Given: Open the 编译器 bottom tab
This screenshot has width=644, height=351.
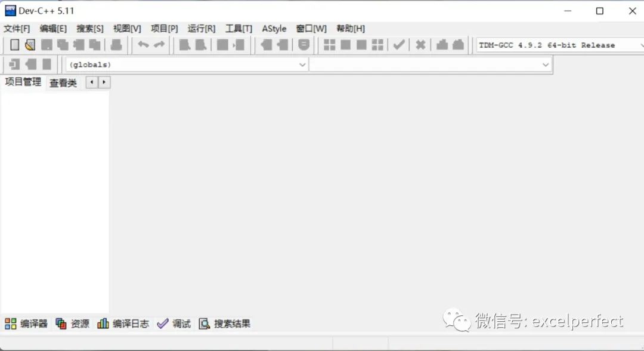Looking at the screenshot, I should coord(26,324).
